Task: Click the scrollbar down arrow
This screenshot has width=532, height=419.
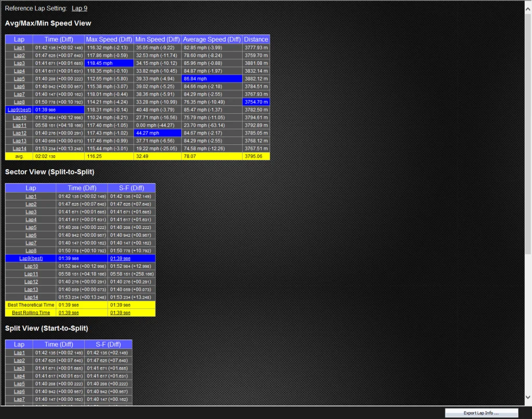Action: coord(528,397)
